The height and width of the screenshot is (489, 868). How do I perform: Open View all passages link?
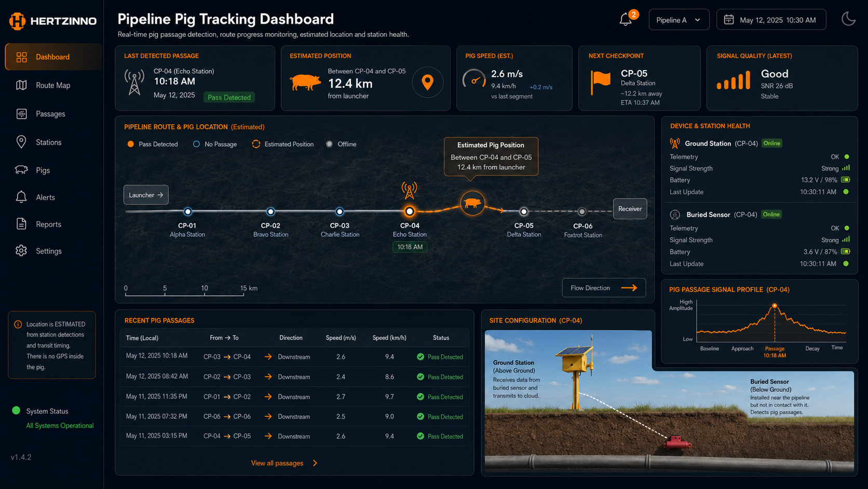point(277,463)
